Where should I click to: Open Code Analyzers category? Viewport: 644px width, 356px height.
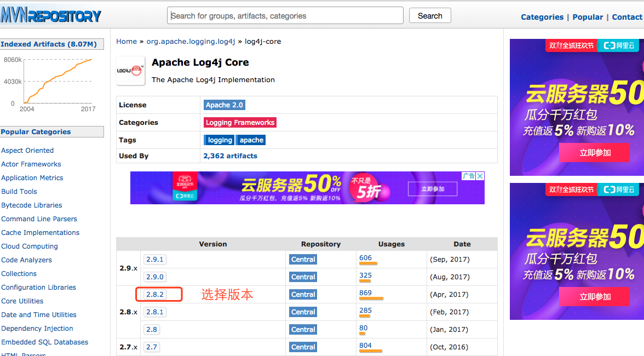(27, 260)
